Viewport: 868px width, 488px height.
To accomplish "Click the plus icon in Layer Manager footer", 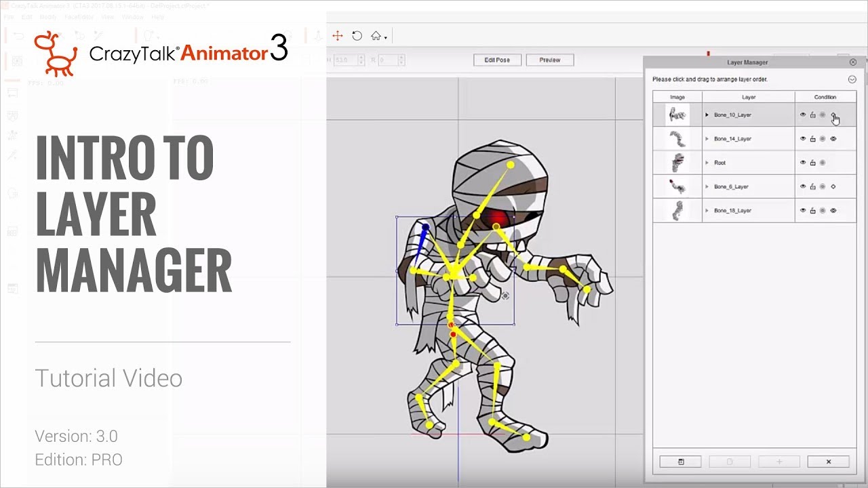I will [x=778, y=462].
